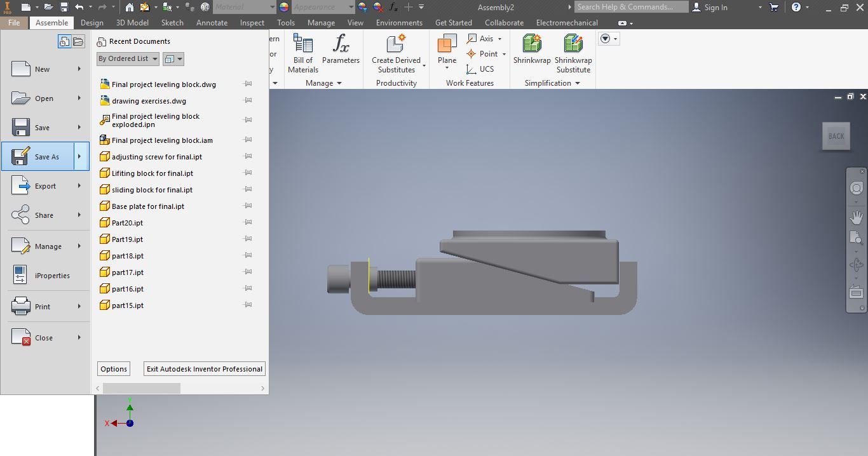Launch Shrinkwrap Substitute tool
868x456 pixels.
click(x=573, y=53)
